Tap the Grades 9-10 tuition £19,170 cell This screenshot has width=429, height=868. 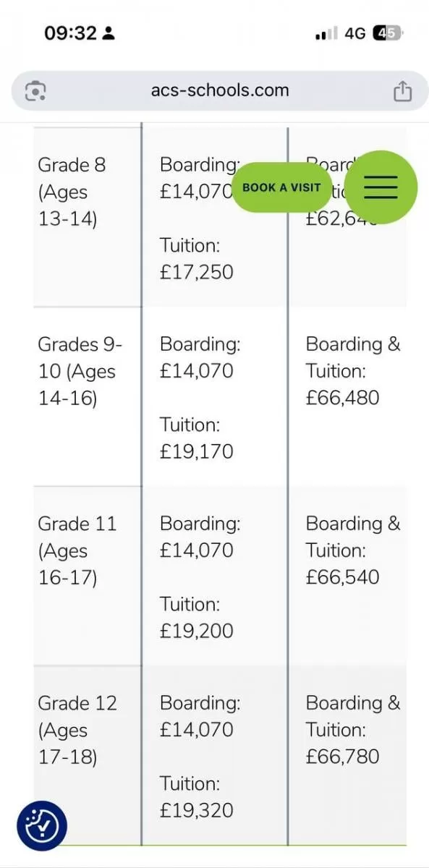click(197, 438)
